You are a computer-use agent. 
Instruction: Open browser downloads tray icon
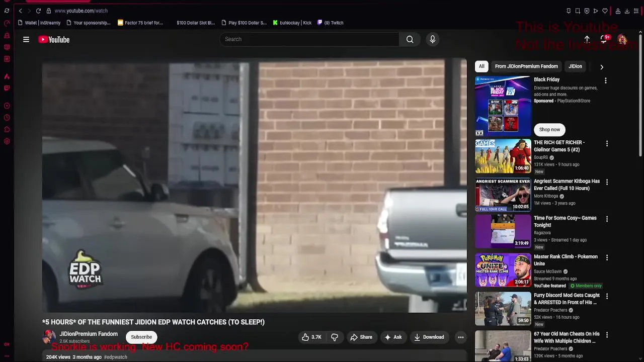click(x=627, y=11)
